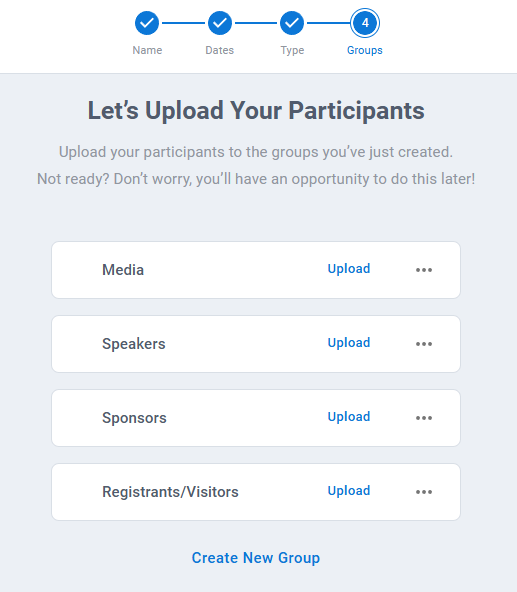Upload participants to Registrants/Visitors group
517x592 pixels.
coord(349,491)
